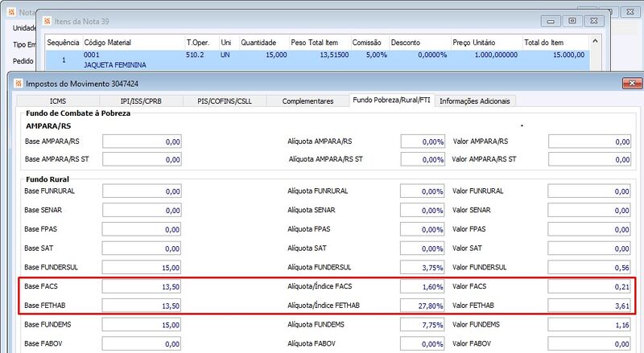Select the PIS/COFINS/CSLL tab
Image resolution: width=644 pixels, height=353 pixels.
(x=225, y=101)
